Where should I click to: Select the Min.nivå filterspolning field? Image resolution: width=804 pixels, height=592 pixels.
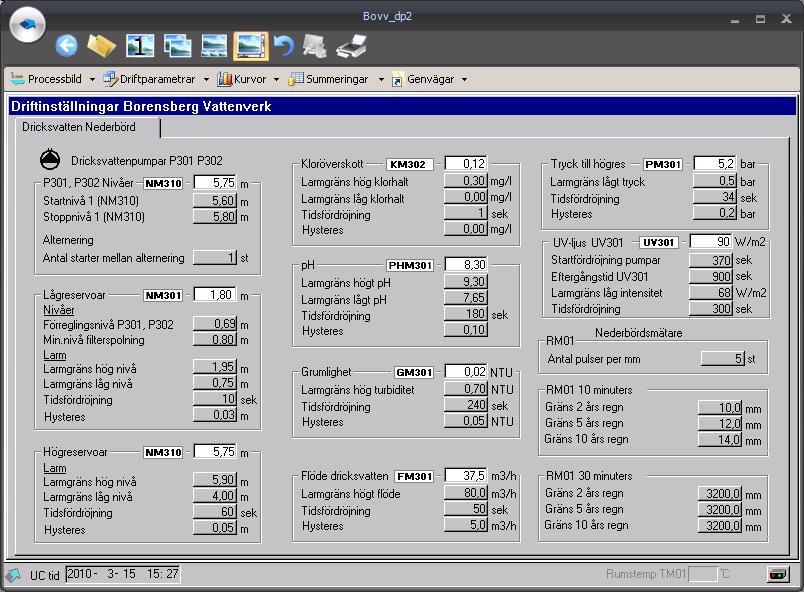(x=214, y=340)
